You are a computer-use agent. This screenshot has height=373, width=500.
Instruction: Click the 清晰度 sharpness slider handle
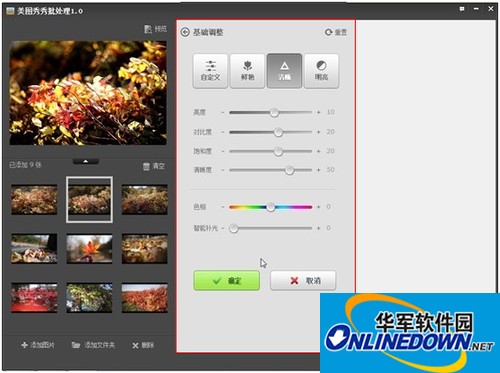pyautogui.click(x=289, y=170)
